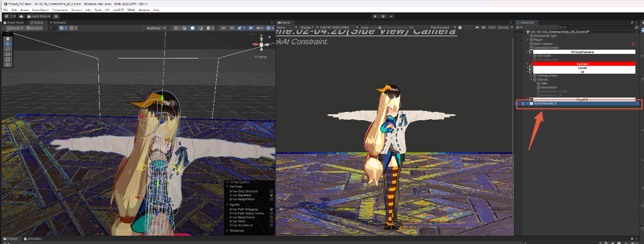644x244 pixels.
Task: Select the Move tool
Action: (8, 44)
